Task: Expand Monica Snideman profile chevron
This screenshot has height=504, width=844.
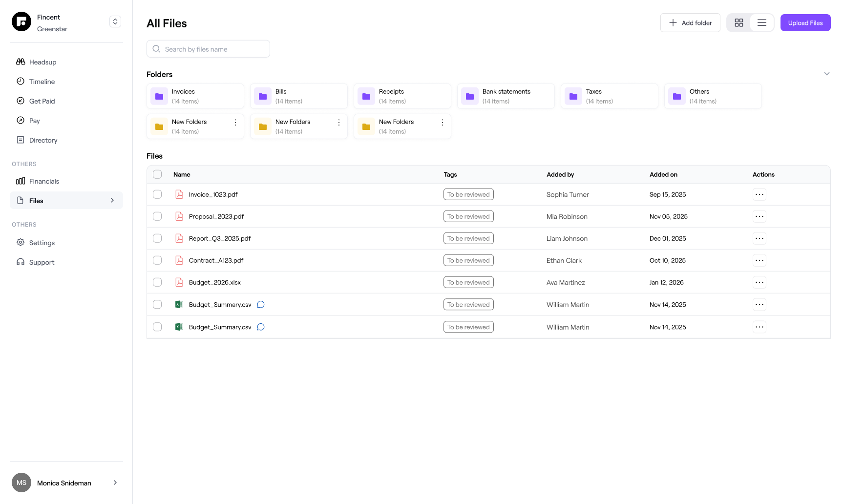Action: click(x=115, y=483)
